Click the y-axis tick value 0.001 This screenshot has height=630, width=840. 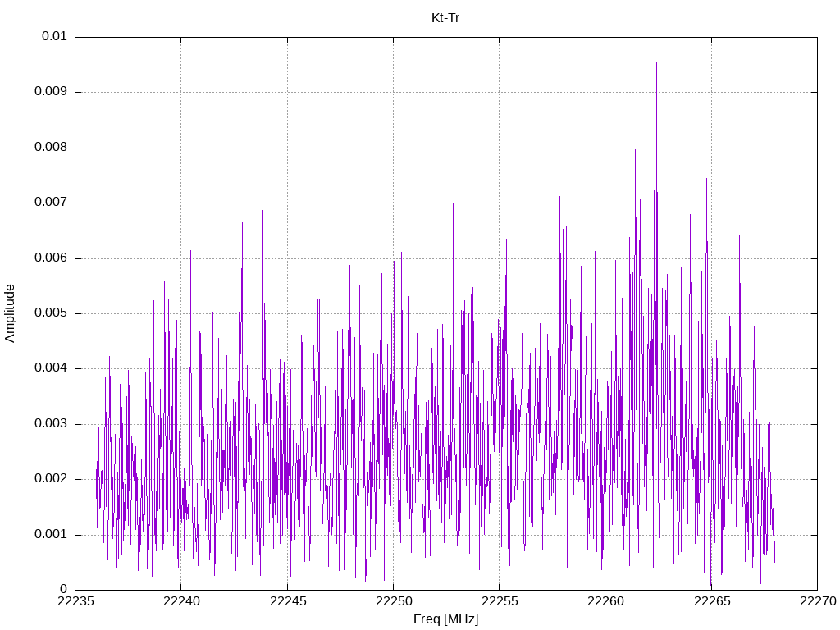tap(50, 535)
